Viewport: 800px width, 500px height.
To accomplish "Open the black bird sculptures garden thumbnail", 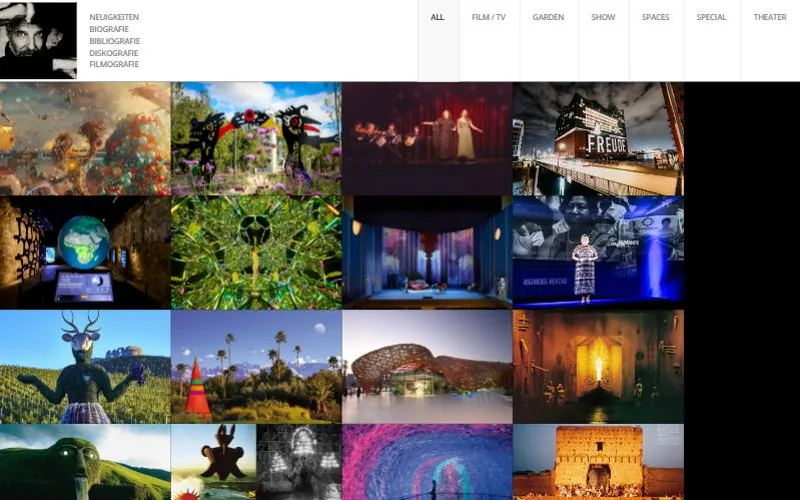I will point(256,139).
